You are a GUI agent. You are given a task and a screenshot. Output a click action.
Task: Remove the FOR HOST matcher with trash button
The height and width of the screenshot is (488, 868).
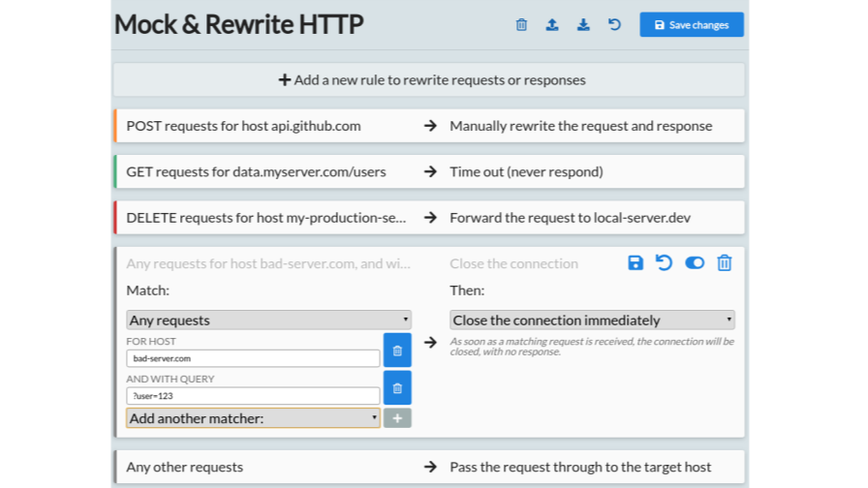point(397,351)
